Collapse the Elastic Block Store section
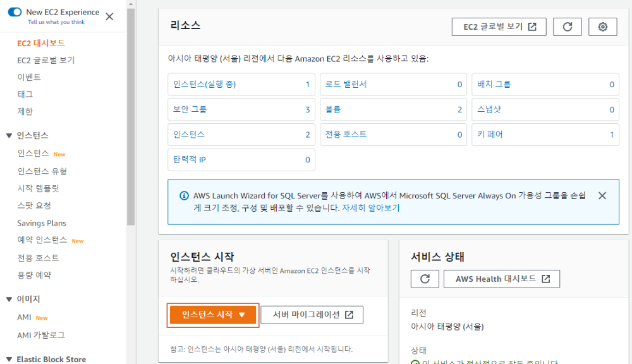This screenshot has width=632, height=364. click(x=9, y=359)
